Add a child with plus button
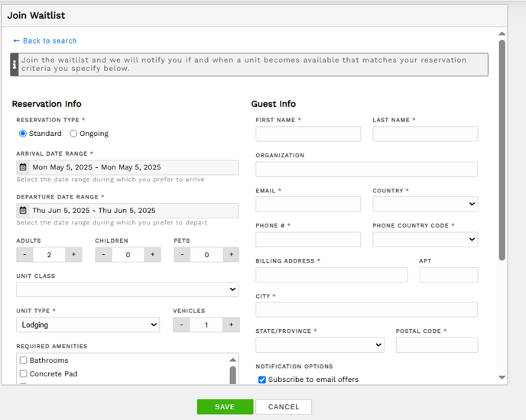Screen dimensions: 526x420 click(x=153, y=254)
